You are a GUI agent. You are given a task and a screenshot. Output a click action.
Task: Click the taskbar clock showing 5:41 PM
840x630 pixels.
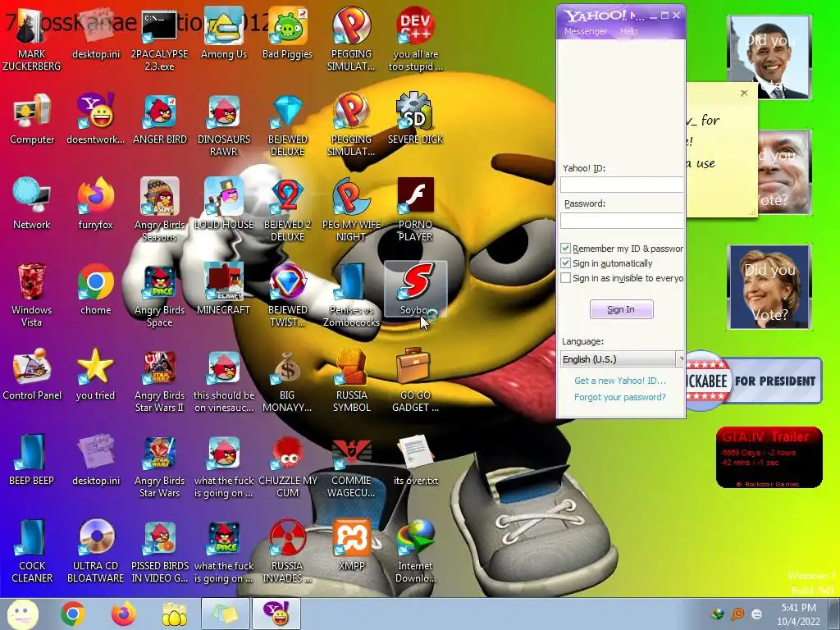(798, 614)
